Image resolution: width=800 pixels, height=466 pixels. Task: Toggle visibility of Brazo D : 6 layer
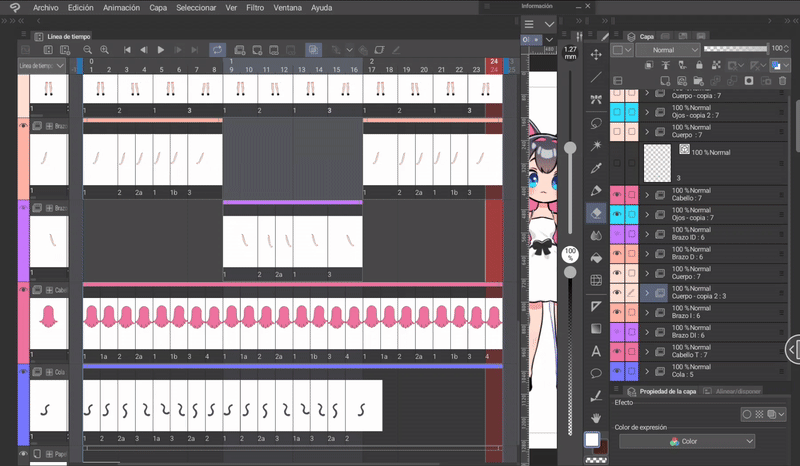tap(617, 253)
